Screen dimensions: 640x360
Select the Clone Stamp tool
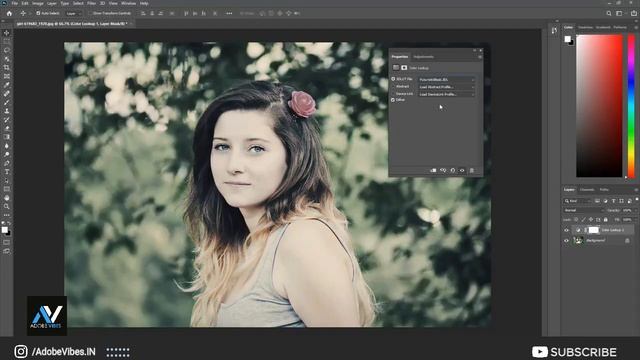7,111
